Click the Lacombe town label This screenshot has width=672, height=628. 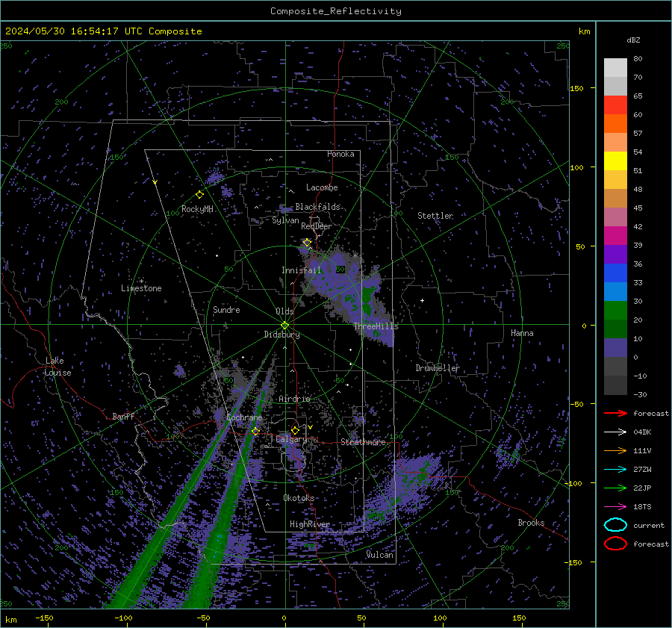coord(322,187)
